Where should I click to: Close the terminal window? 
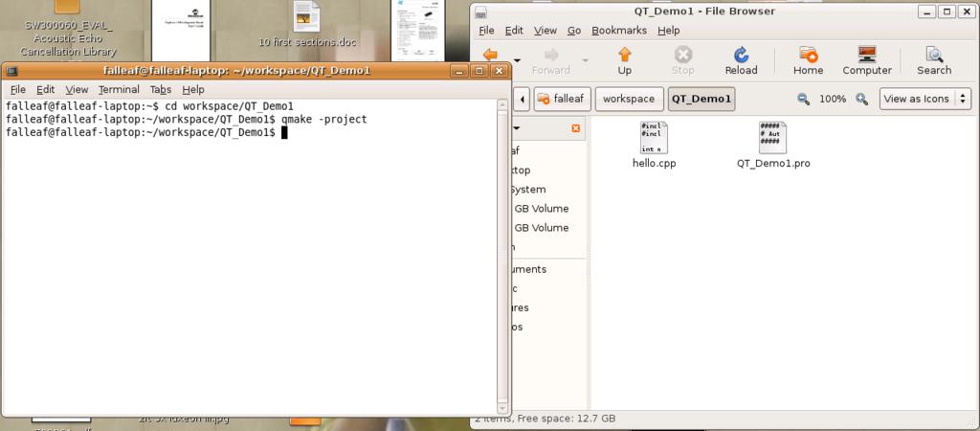point(499,71)
